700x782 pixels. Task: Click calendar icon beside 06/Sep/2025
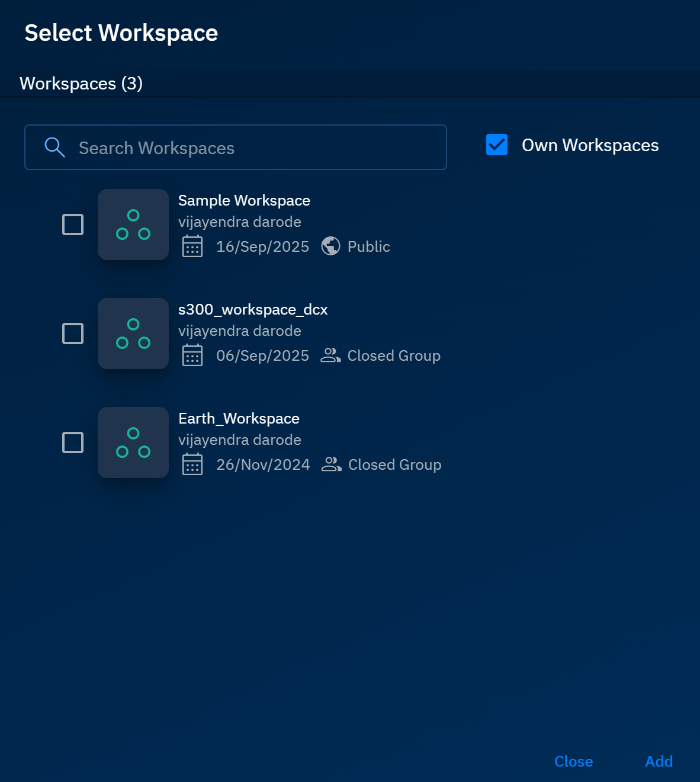pyautogui.click(x=192, y=355)
